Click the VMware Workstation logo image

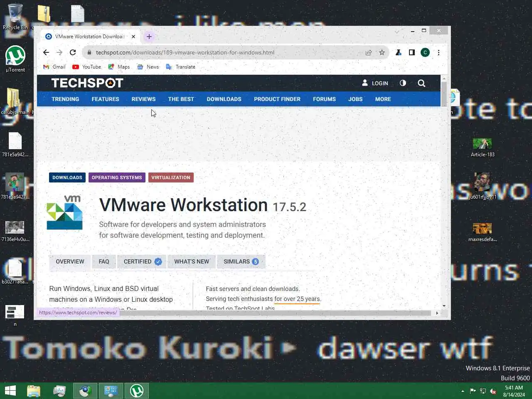[64, 212]
